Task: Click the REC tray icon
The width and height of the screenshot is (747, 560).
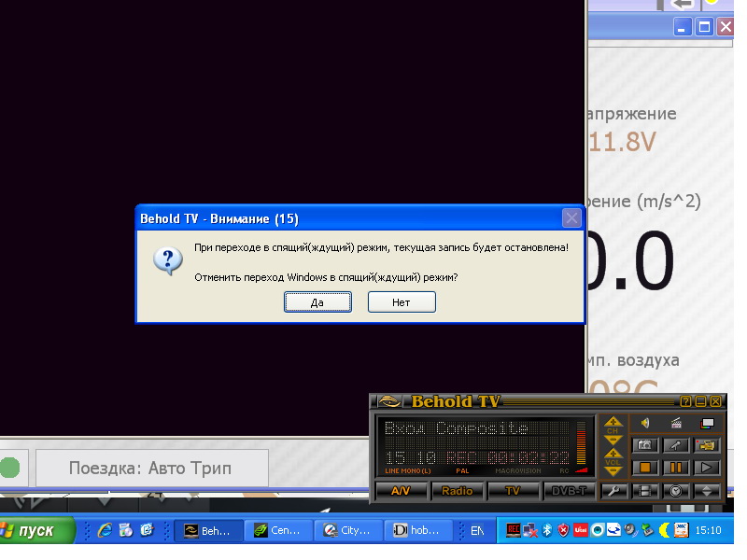Action: tap(513, 530)
